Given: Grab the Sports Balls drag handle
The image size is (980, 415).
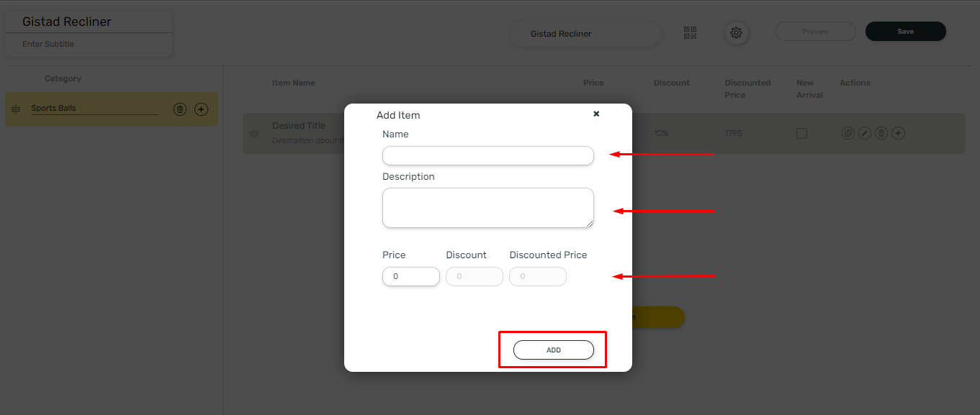Looking at the screenshot, I should 15,109.
